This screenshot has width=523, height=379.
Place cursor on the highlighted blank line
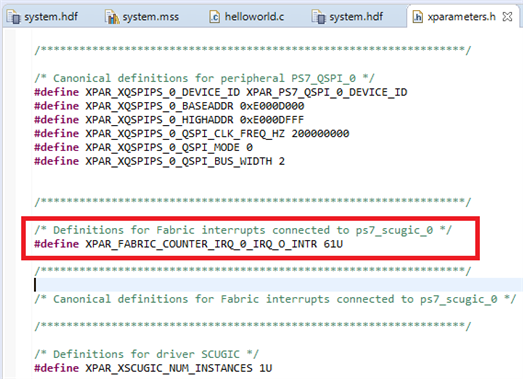(x=278, y=285)
